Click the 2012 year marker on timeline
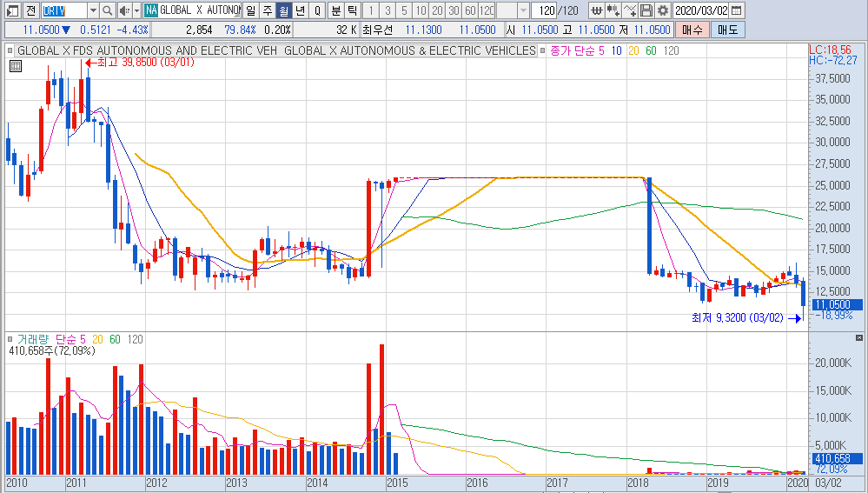Image resolution: width=868 pixels, height=493 pixels. click(x=156, y=483)
